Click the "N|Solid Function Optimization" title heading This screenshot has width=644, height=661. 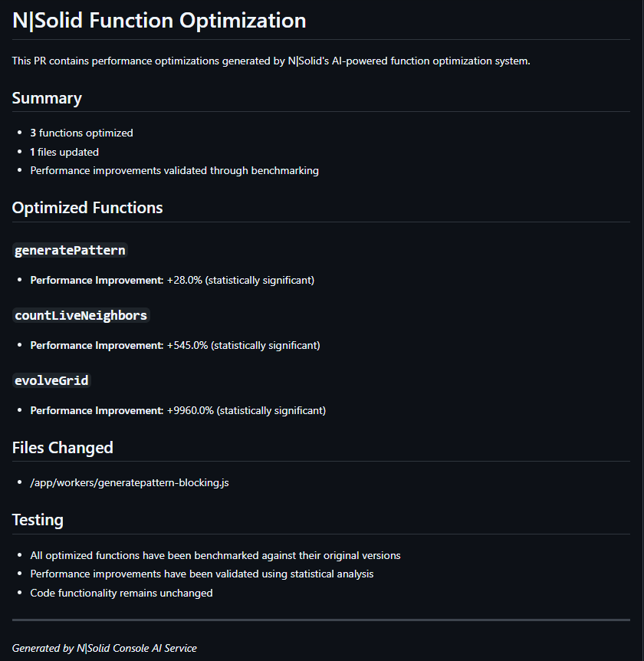159,21
